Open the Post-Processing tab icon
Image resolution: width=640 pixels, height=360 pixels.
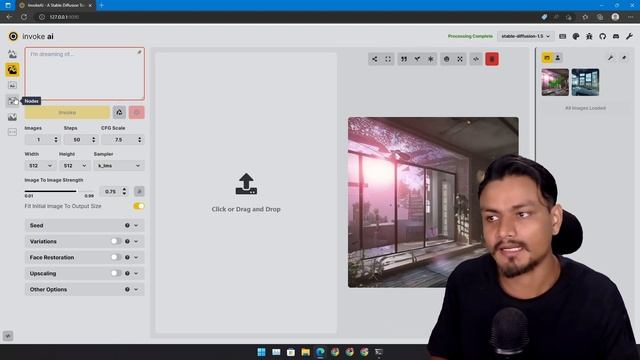(12, 117)
